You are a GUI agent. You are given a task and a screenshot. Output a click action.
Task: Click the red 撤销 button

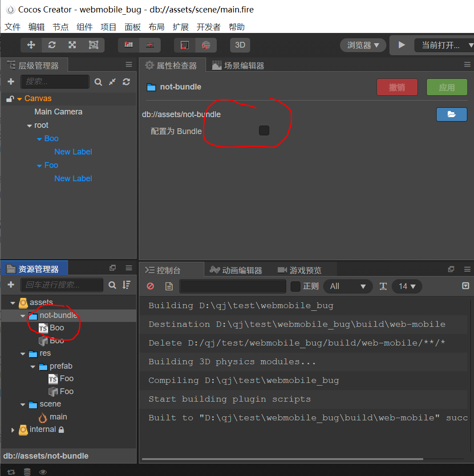pos(397,87)
